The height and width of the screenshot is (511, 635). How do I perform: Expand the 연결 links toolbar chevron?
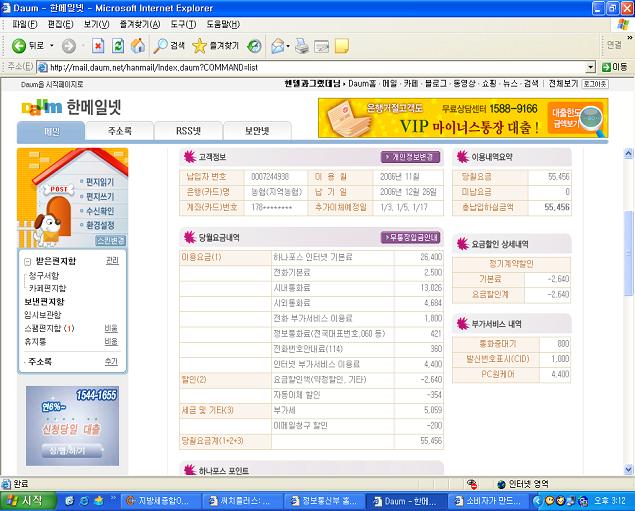[x=630, y=38]
